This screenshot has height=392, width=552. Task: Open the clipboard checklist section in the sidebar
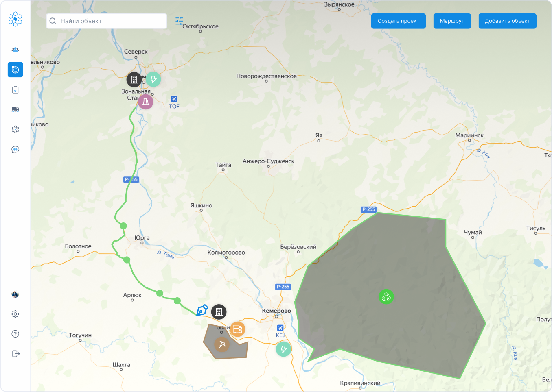click(x=15, y=89)
